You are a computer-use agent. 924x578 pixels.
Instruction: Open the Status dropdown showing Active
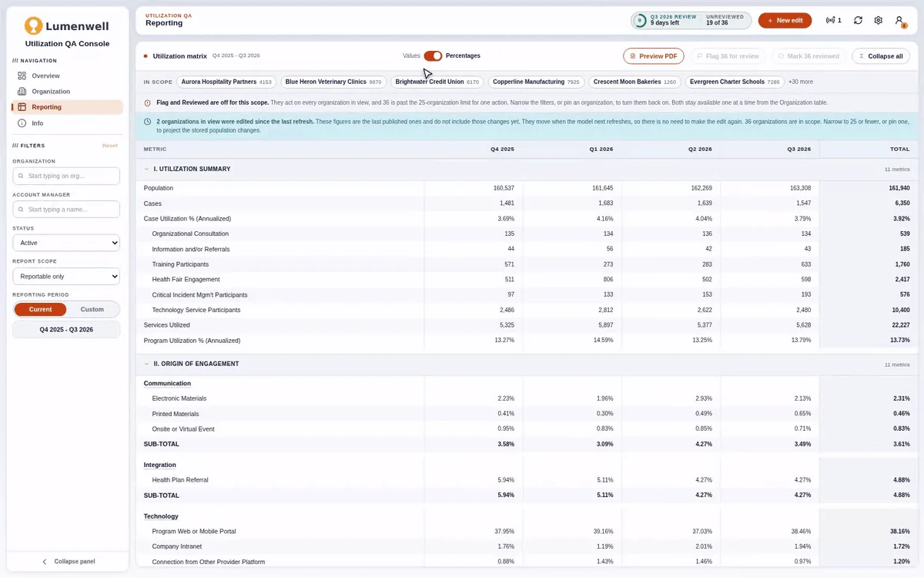pyautogui.click(x=66, y=243)
